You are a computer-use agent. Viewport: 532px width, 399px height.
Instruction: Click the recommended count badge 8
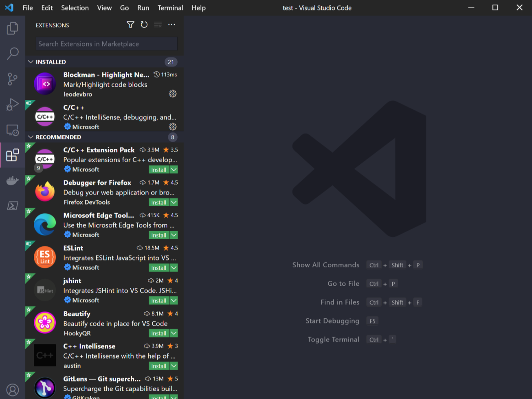pos(173,137)
